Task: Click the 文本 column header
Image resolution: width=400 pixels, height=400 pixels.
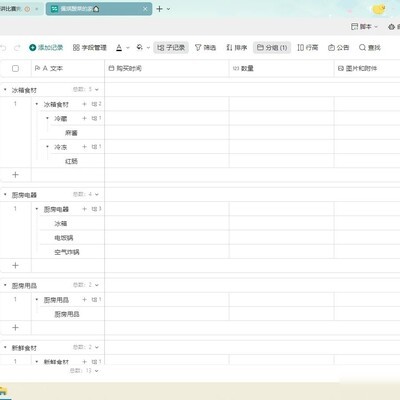Action: pos(68,68)
